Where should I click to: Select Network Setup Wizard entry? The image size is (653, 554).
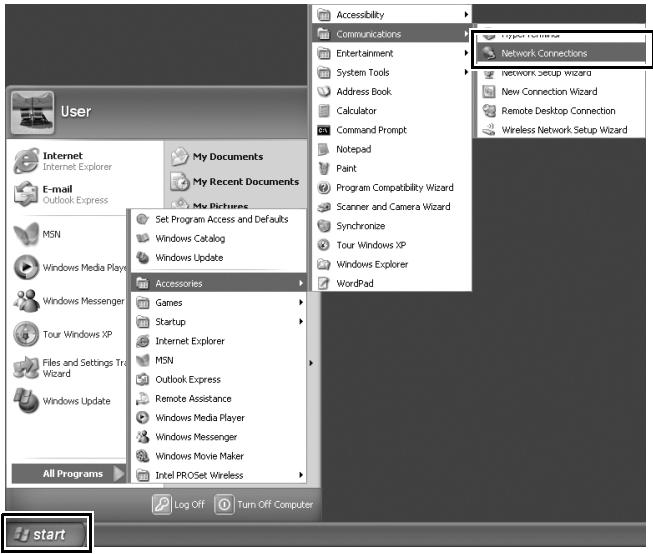pyautogui.click(x=561, y=72)
